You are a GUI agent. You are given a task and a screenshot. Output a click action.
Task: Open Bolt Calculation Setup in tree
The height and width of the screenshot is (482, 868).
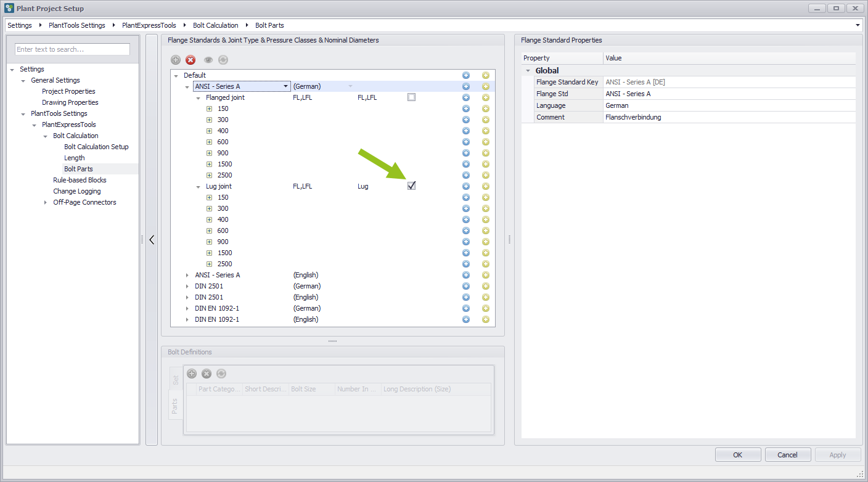96,147
